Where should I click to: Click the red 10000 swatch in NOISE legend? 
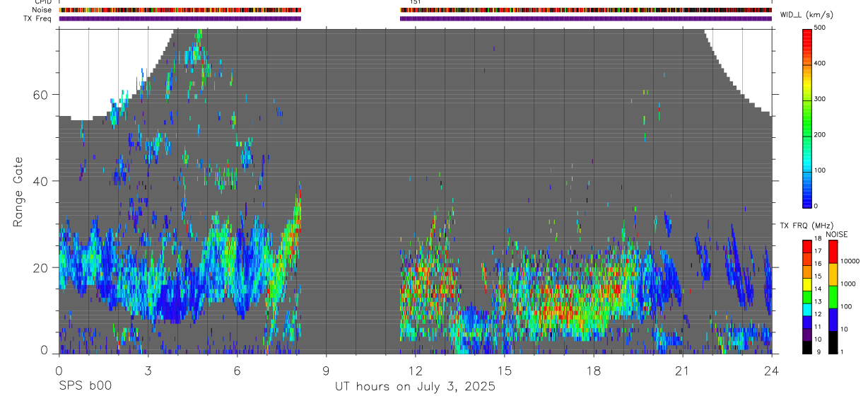833,252
